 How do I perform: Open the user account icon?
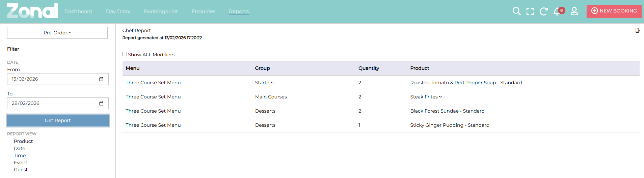click(x=574, y=11)
